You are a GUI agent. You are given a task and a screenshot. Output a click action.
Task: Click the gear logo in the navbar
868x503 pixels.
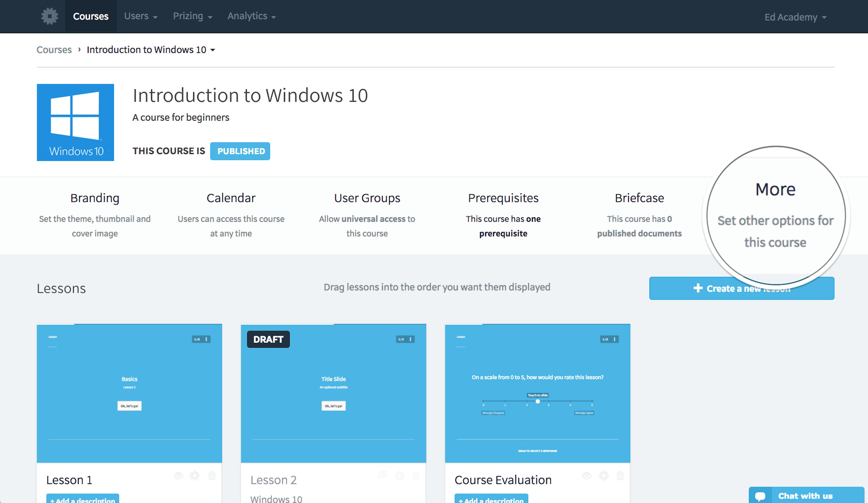[50, 16]
